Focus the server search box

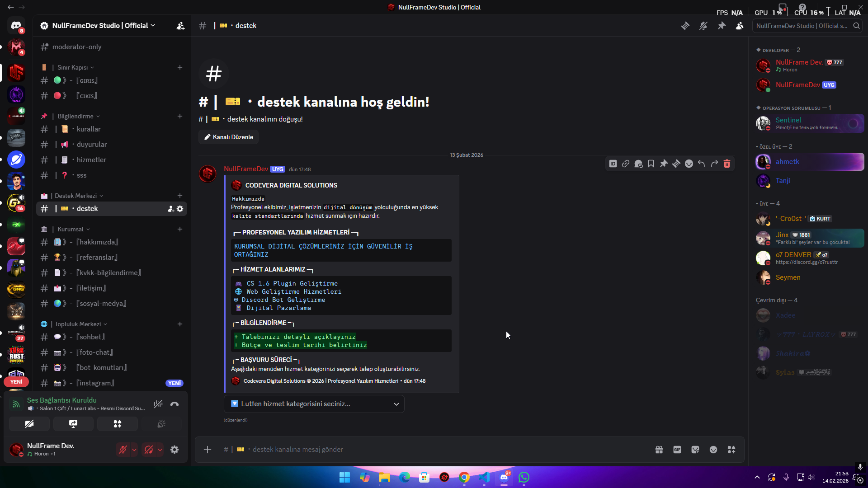pyautogui.click(x=807, y=26)
